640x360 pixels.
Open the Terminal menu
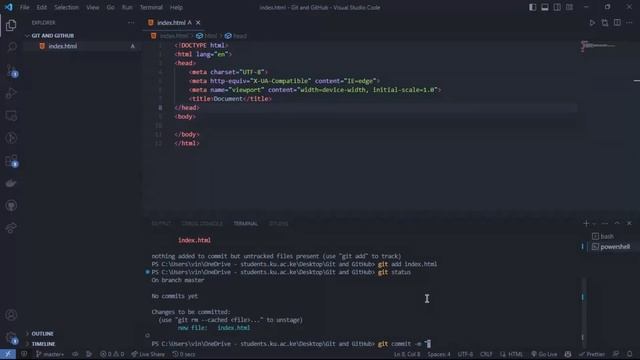pos(151,7)
